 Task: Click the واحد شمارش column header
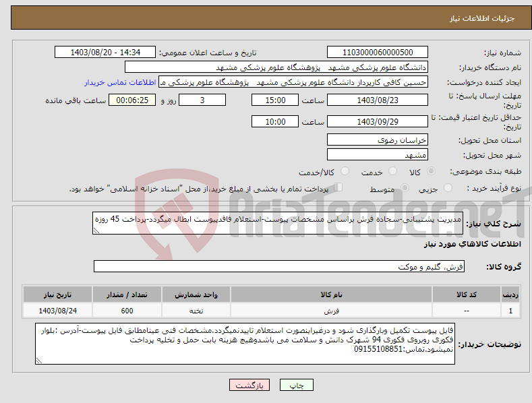click(196, 294)
